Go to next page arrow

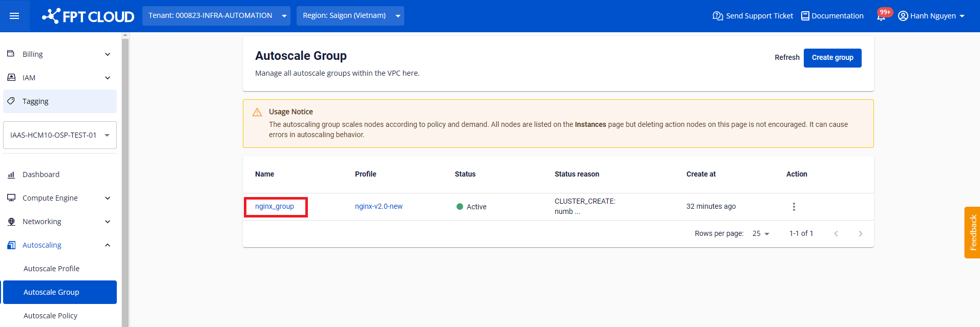pyautogui.click(x=860, y=234)
